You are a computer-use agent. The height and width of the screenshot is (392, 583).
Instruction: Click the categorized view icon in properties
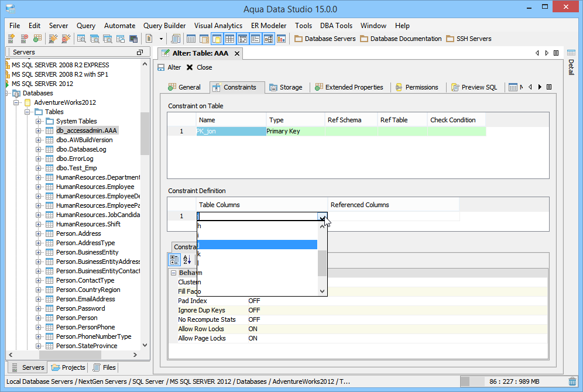[x=174, y=259]
